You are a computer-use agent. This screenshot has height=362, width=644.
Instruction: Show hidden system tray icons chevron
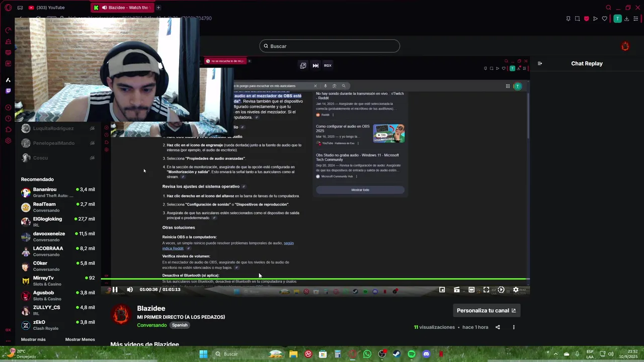click(556, 354)
